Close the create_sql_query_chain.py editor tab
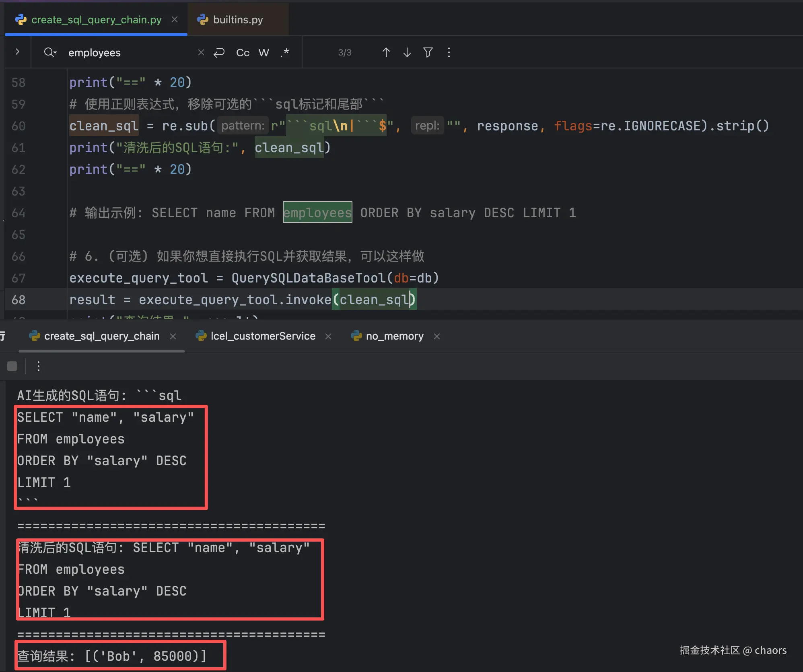The width and height of the screenshot is (803, 672). pyautogui.click(x=175, y=19)
